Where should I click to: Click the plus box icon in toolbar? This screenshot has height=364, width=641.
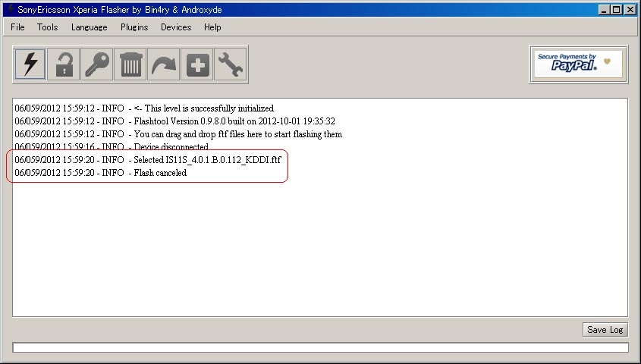coord(197,64)
